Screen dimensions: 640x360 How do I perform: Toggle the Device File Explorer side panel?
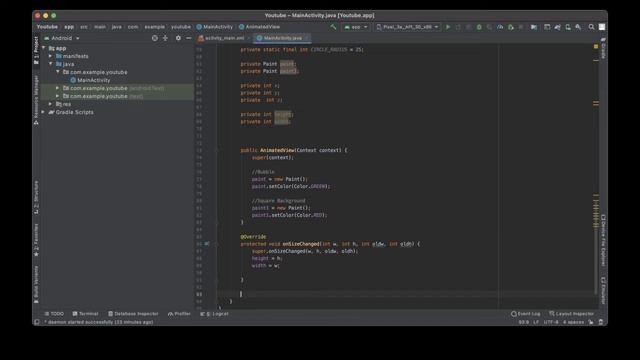click(x=603, y=241)
